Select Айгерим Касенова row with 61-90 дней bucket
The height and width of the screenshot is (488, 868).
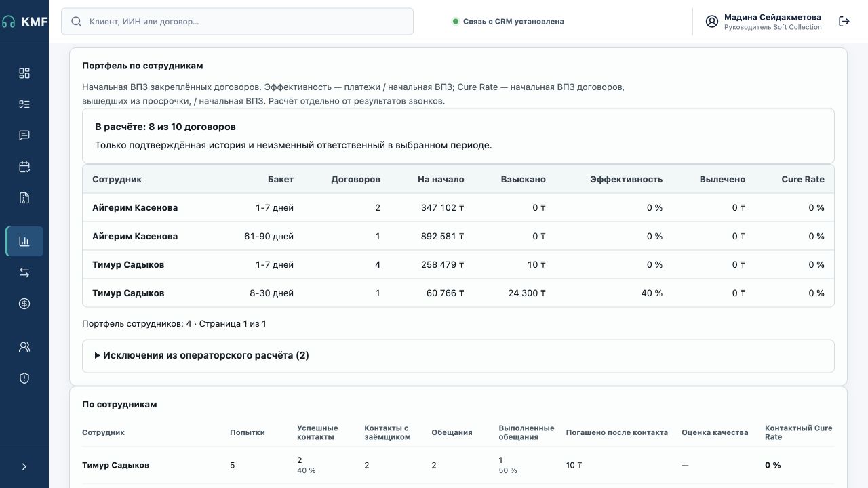(458, 237)
